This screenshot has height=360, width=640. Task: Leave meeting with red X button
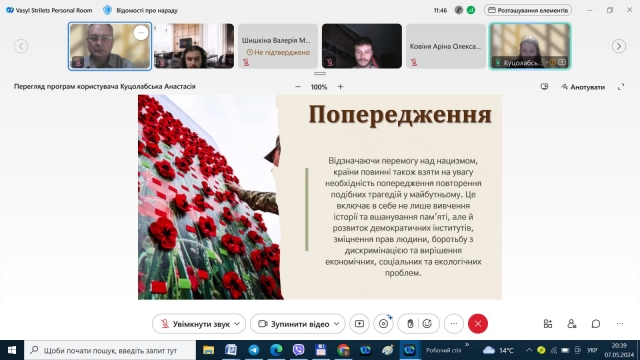coord(478,324)
